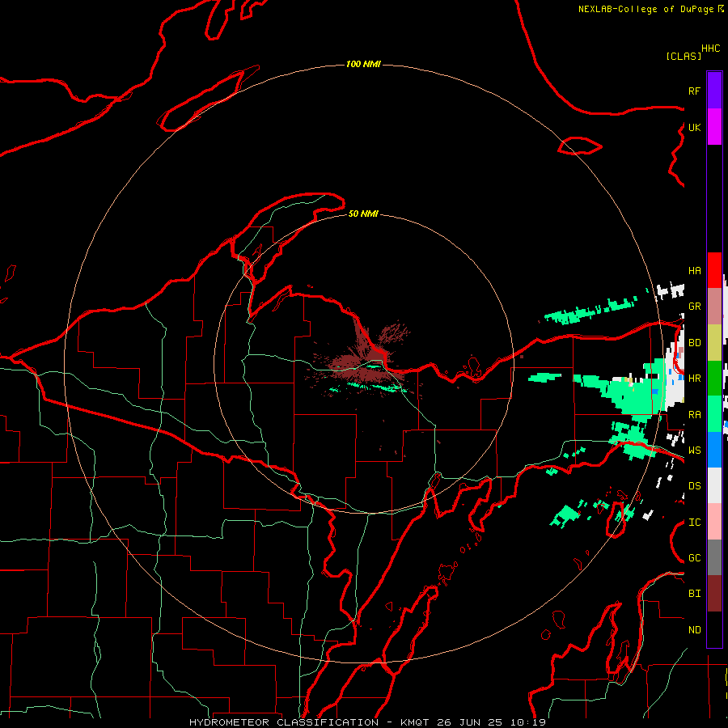728x728 pixels.
Task: Select the GR legend color block
Action: click(714, 307)
